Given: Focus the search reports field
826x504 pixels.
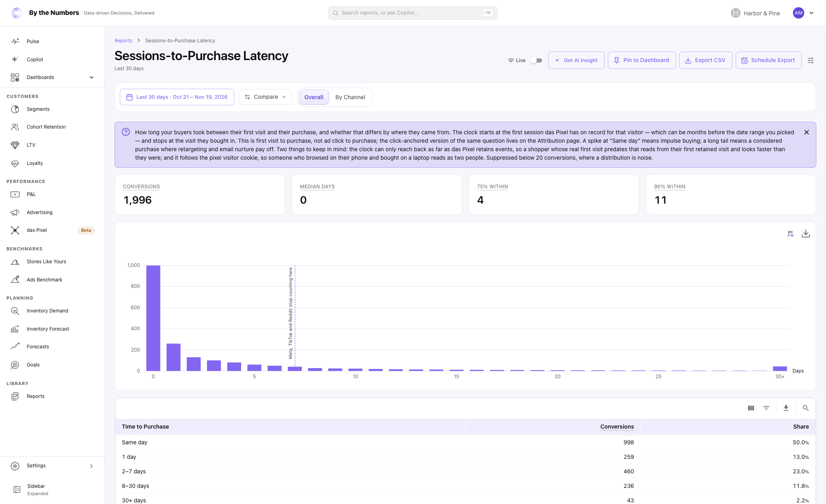Looking at the screenshot, I should point(413,13).
